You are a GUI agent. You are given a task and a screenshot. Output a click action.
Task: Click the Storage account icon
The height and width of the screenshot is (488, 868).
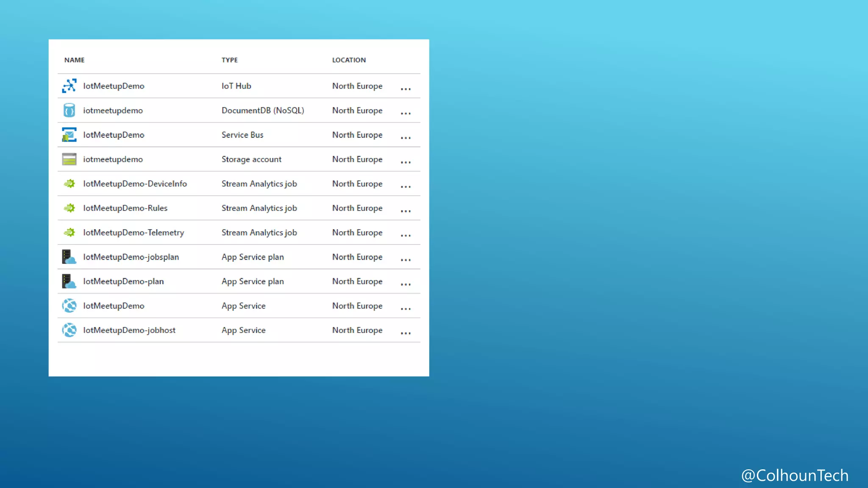coord(69,159)
